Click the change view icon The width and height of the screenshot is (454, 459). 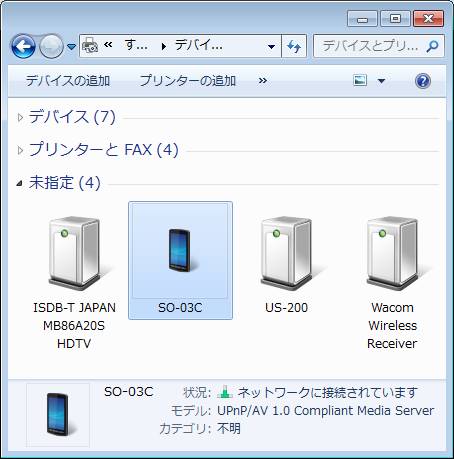click(x=360, y=80)
